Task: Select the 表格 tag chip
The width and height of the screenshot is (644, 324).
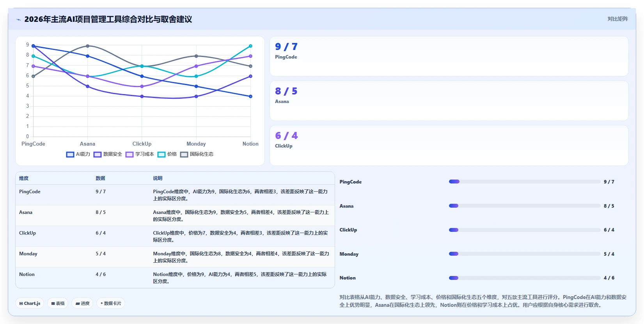Action: pos(58,303)
